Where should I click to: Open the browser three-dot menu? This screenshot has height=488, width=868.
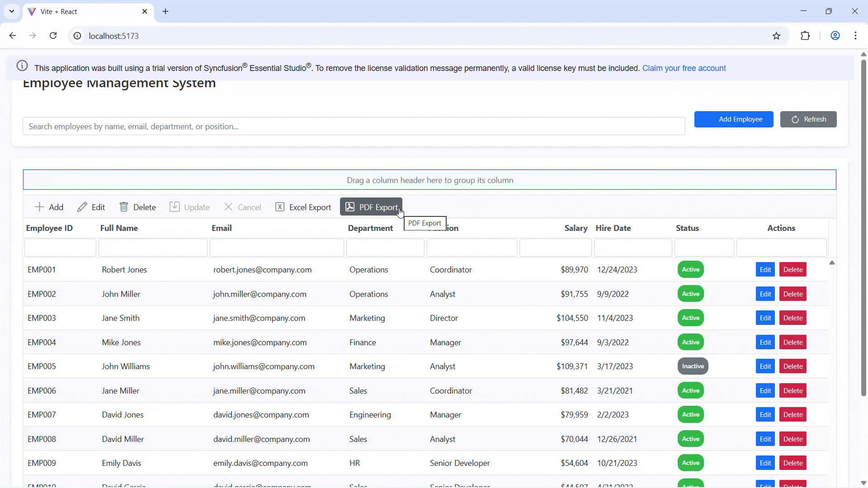pos(856,36)
